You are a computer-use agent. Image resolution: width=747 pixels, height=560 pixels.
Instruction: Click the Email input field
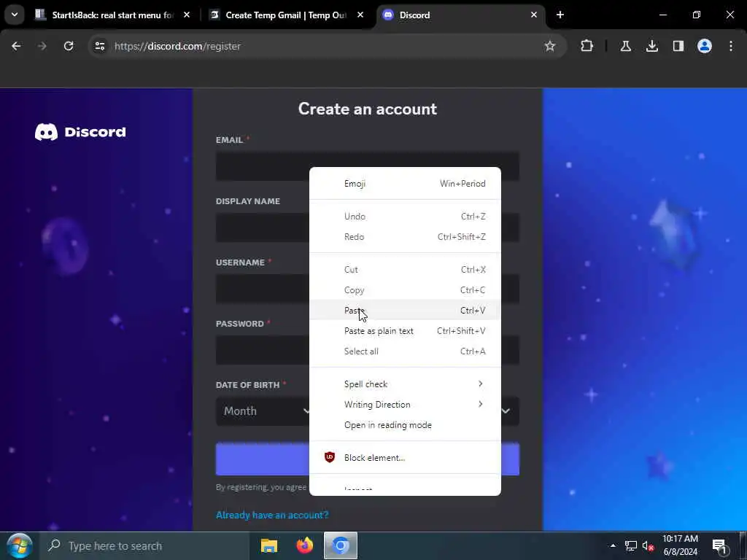click(368, 166)
